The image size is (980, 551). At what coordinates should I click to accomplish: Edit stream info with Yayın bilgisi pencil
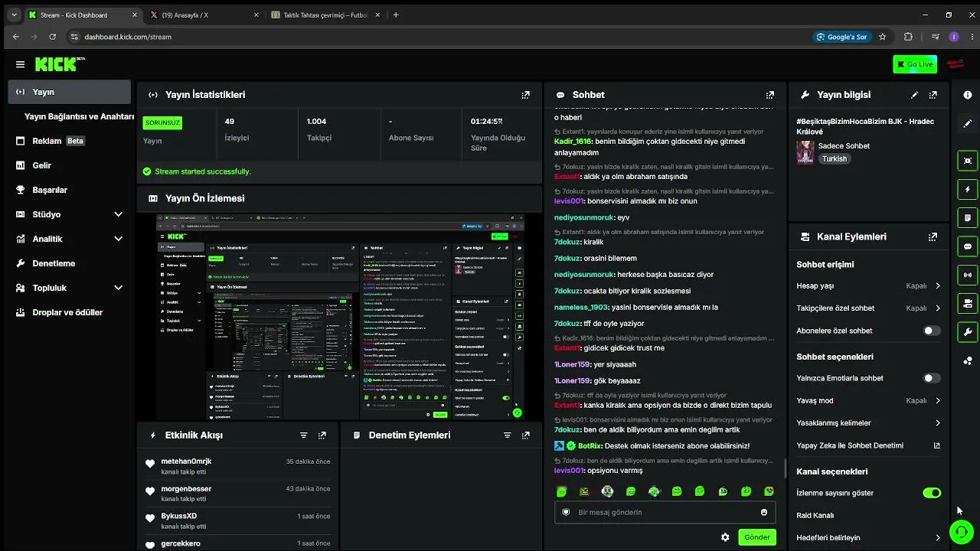tap(914, 95)
